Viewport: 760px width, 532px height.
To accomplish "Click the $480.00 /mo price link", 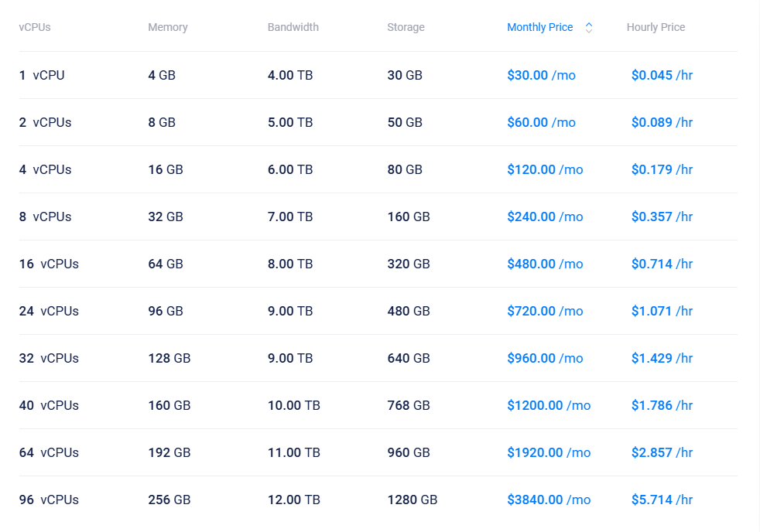I will click(x=545, y=264).
